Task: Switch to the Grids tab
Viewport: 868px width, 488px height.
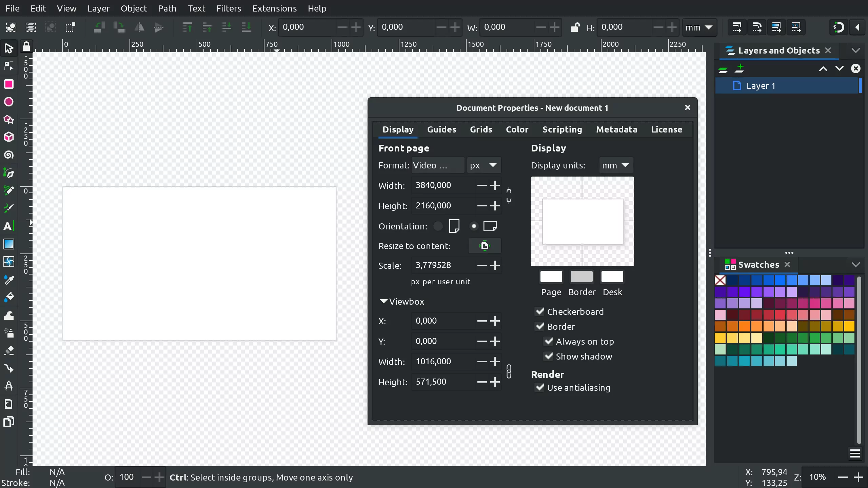Action: [480, 129]
